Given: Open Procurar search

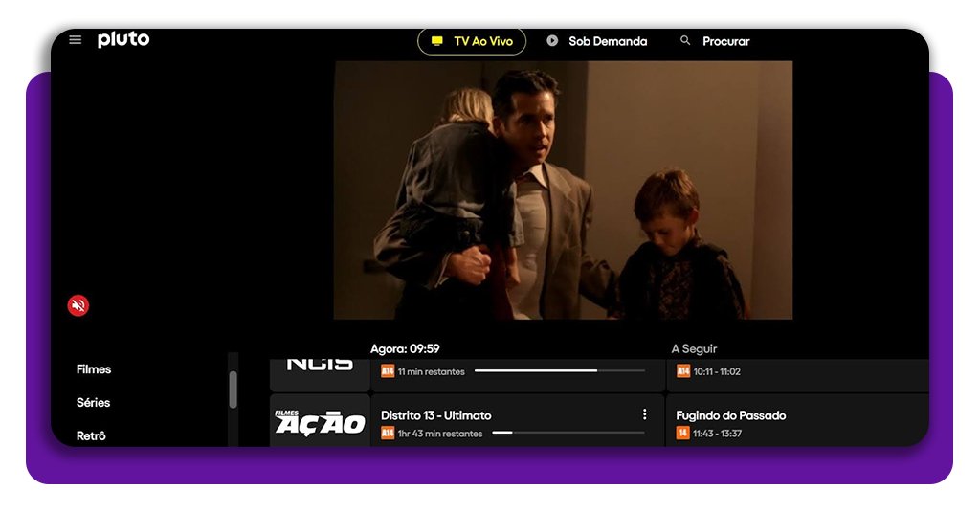Looking at the screenshot, I should click(x=714, y=41).
